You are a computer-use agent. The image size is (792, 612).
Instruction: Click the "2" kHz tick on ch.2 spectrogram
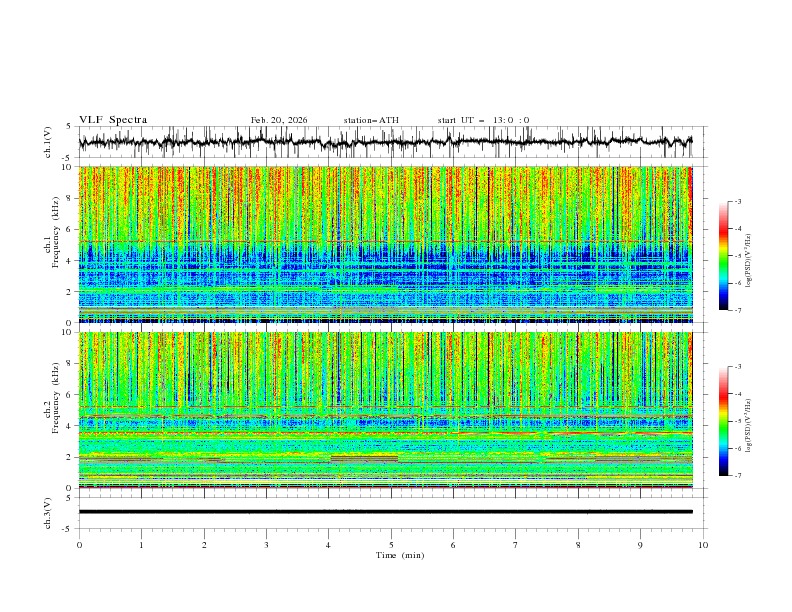[x=71, y=457]
